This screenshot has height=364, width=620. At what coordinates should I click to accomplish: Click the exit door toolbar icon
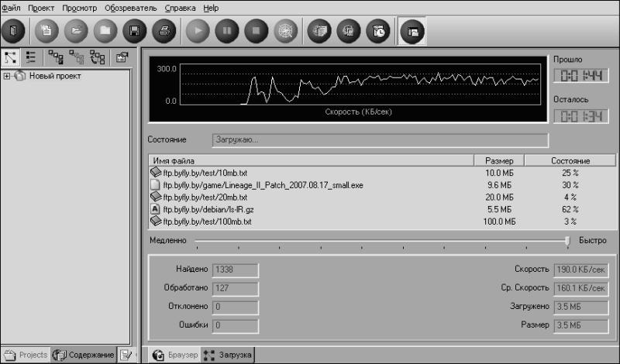click(15, 32)
